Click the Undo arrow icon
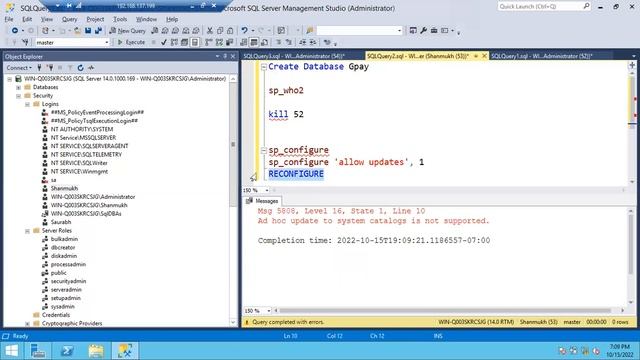The image size is (640, 360). (x=244, y=31)
